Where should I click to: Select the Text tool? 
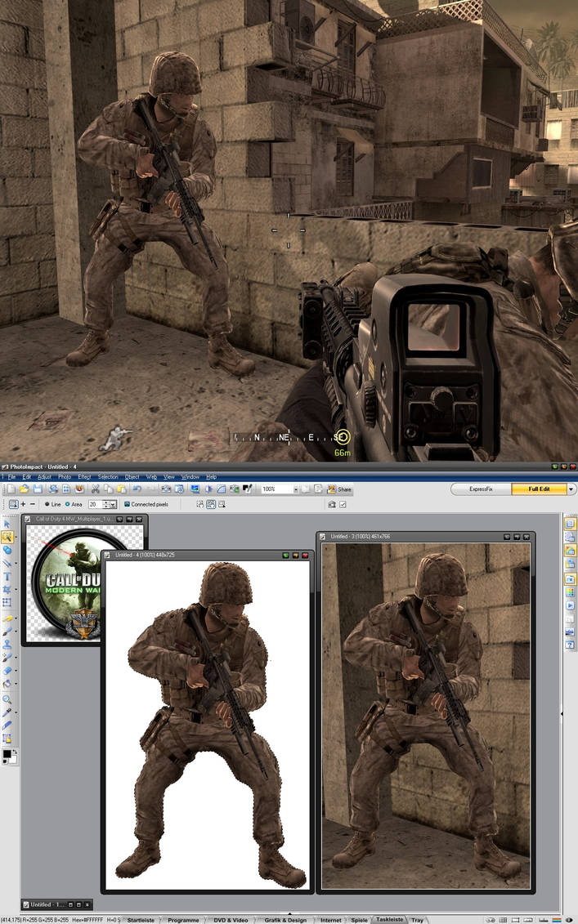[x=7, y=576]
